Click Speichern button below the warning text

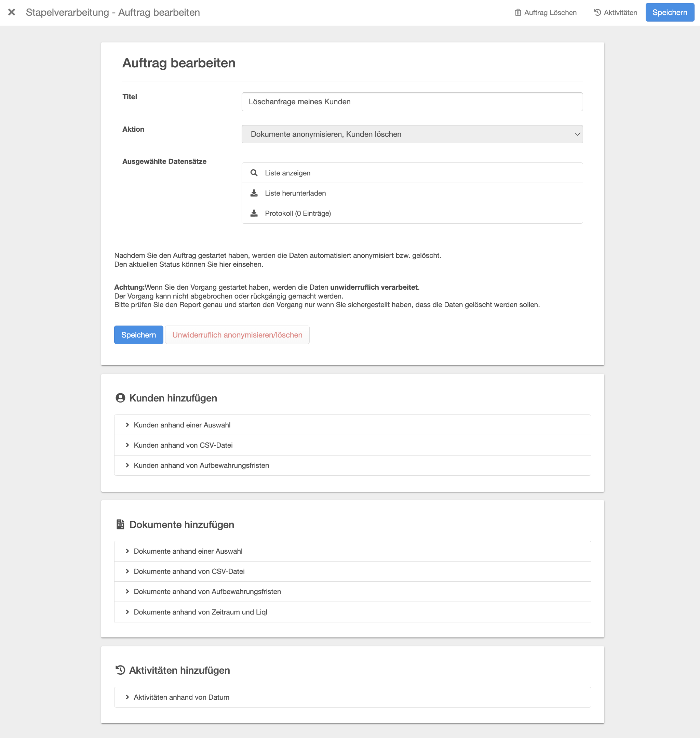[138, 335]
